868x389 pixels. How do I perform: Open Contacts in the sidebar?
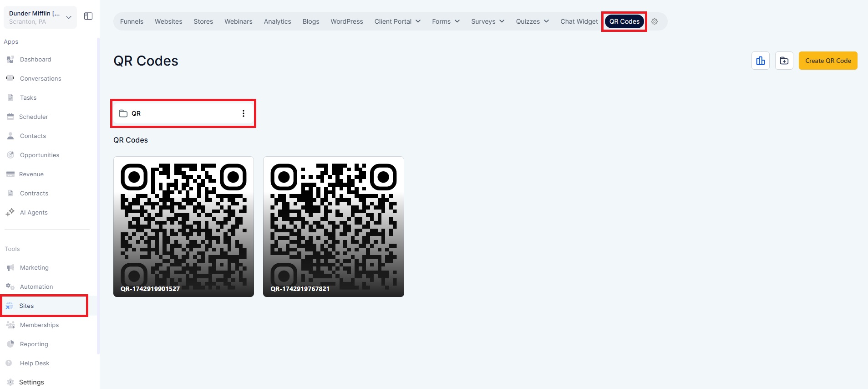point(33,136)
